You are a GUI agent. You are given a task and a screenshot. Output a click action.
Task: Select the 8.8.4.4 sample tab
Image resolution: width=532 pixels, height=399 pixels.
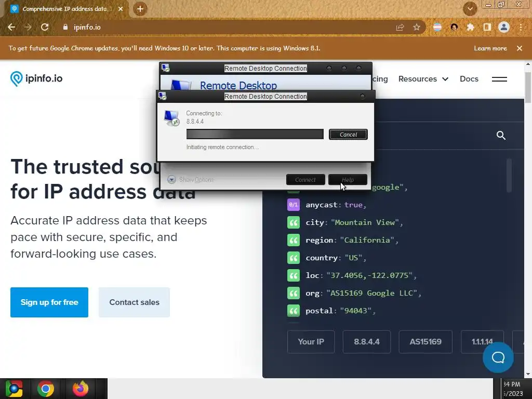tap(367, 342)
